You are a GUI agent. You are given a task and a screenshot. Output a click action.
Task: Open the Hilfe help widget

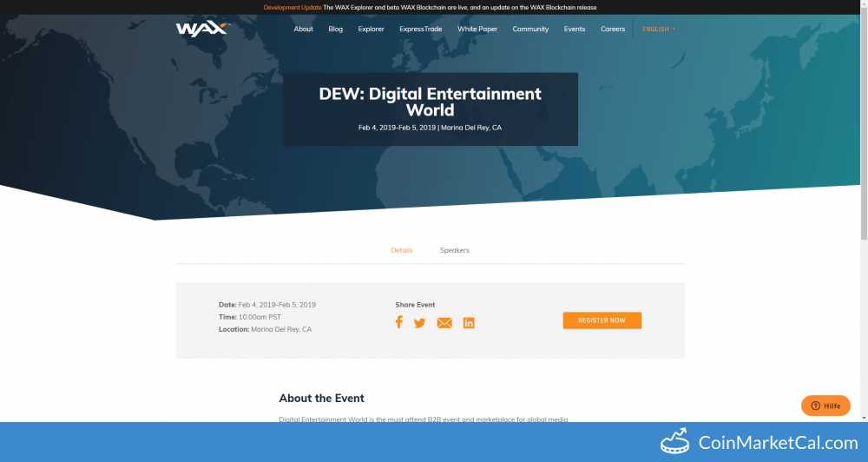825,406
